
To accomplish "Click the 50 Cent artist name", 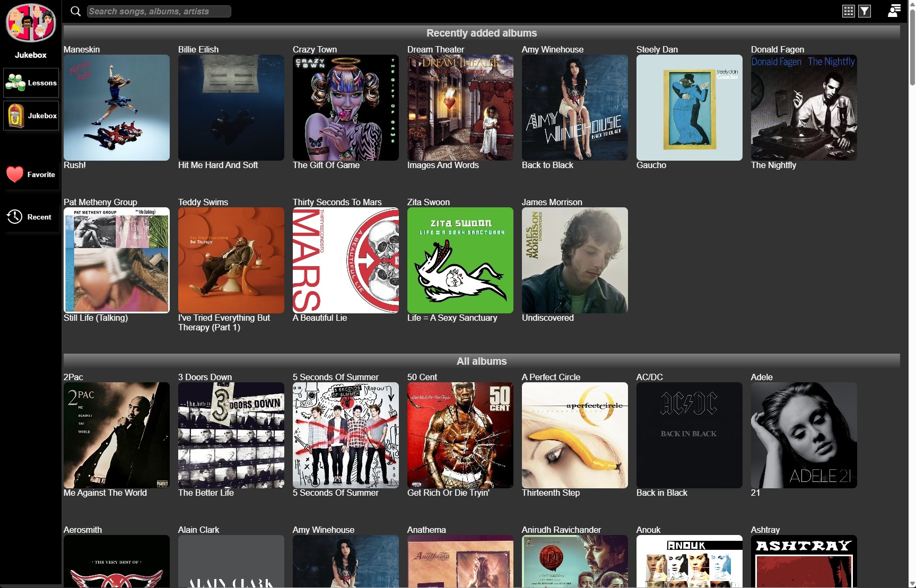I will (422, 377).
